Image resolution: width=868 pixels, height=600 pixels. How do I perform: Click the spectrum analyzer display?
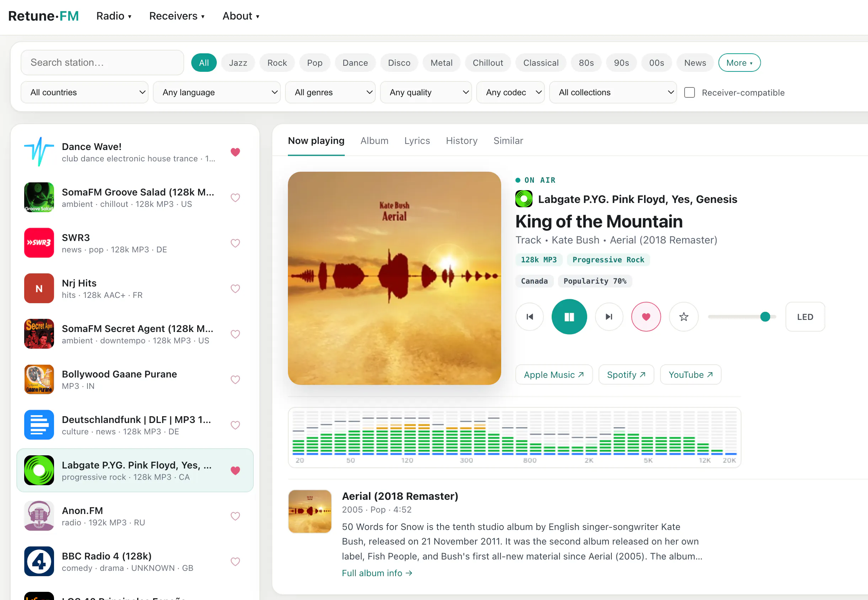point(514,438)
